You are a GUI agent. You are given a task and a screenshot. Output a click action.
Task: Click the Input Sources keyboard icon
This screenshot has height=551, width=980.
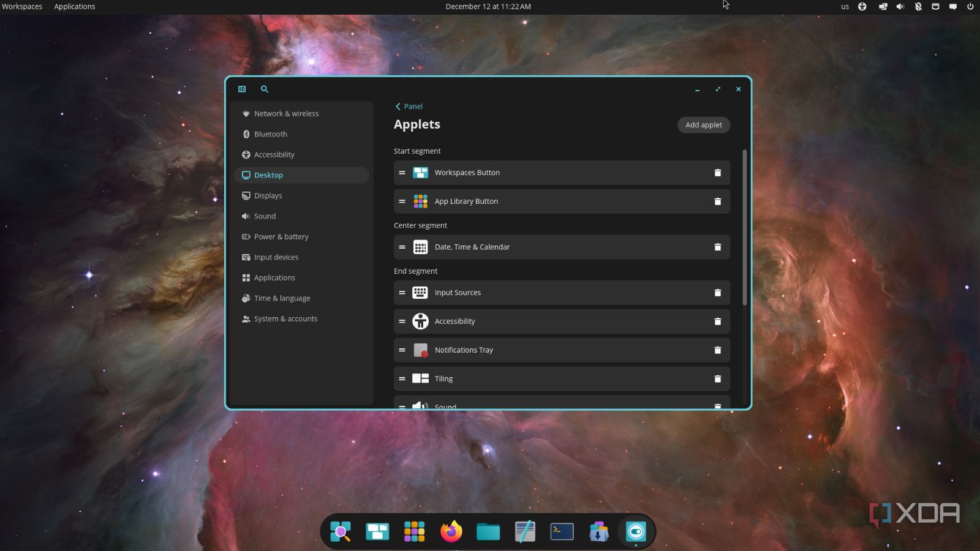(420, 293)
